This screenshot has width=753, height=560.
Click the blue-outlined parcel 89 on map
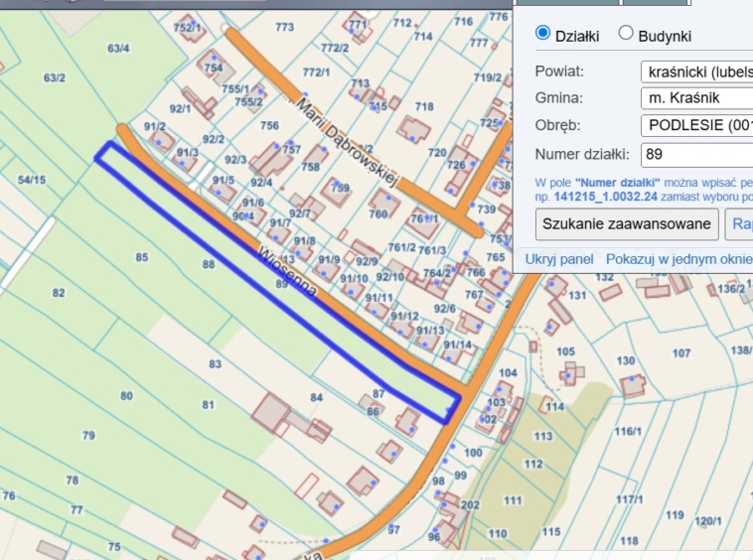[281, 284]
